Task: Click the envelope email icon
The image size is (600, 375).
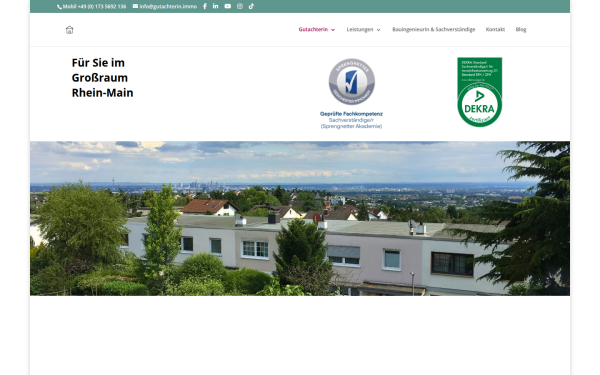Action: pyautogui.click(x=135, y=6)
